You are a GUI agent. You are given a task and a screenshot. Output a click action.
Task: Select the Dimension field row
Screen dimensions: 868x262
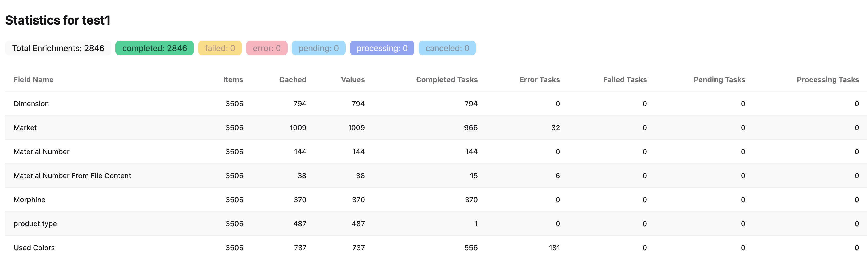(x=31, y=104)
